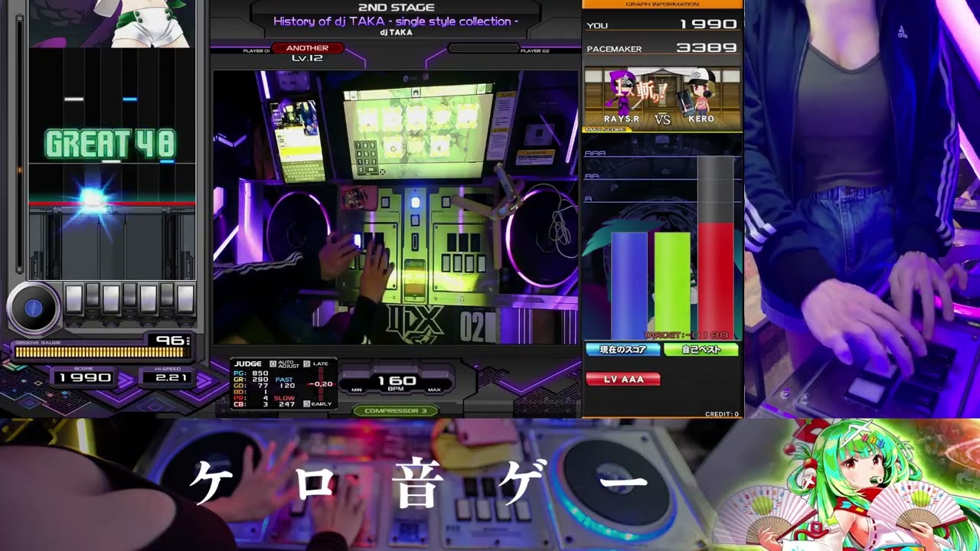
Task: Click the RAYS.R ninja avatar
Action: point(621,94)
